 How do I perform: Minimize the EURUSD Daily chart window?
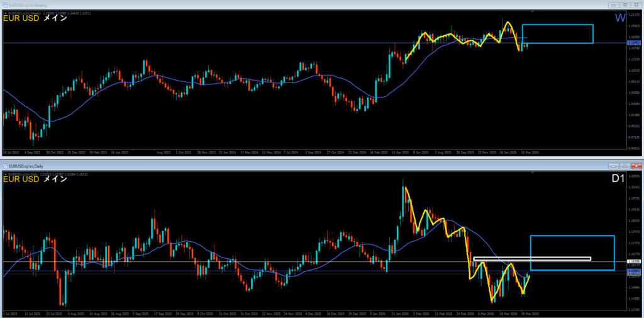pyautogui.click(x=614, y=166)
